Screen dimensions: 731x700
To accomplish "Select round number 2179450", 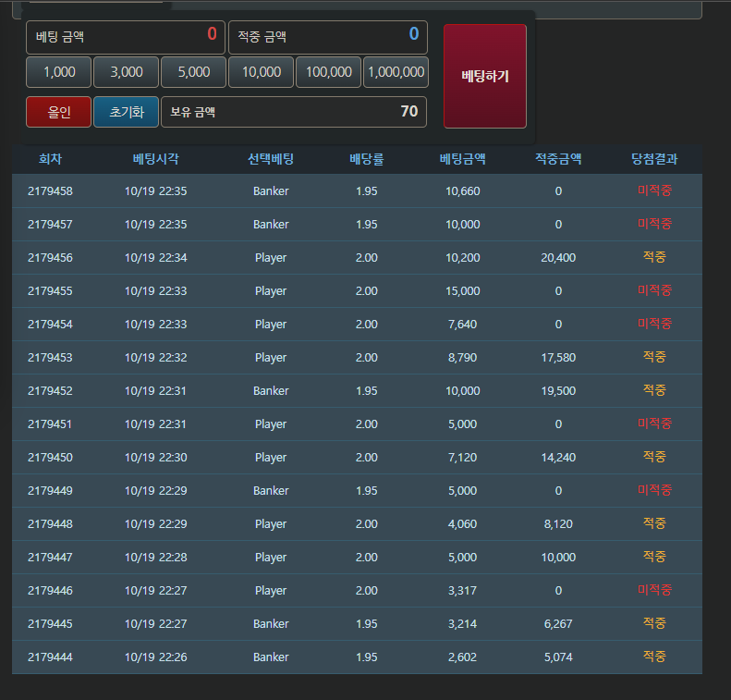I will tap(50, 458).
